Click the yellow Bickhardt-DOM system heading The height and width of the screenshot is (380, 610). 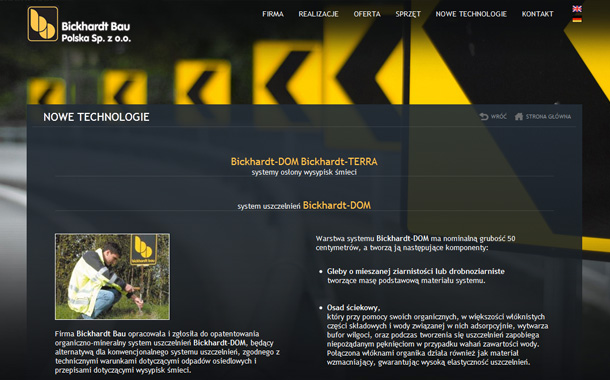337,205
